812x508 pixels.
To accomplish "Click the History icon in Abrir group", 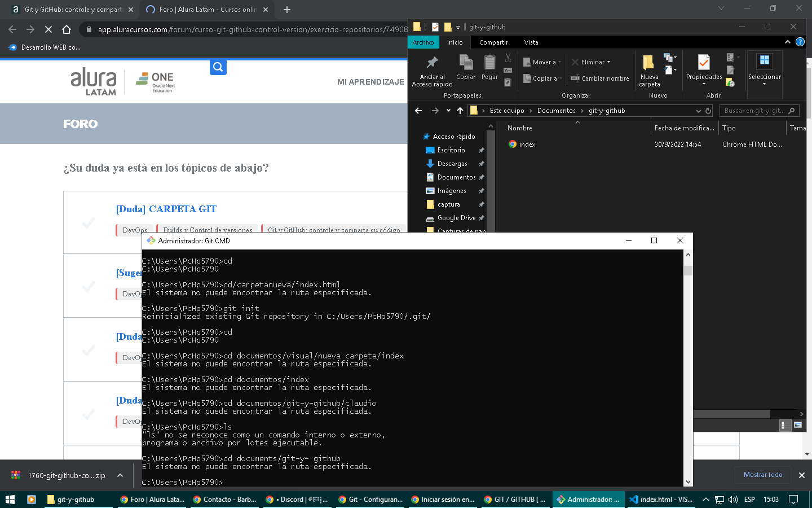I will pyautogui.click(x=730, y=82).
